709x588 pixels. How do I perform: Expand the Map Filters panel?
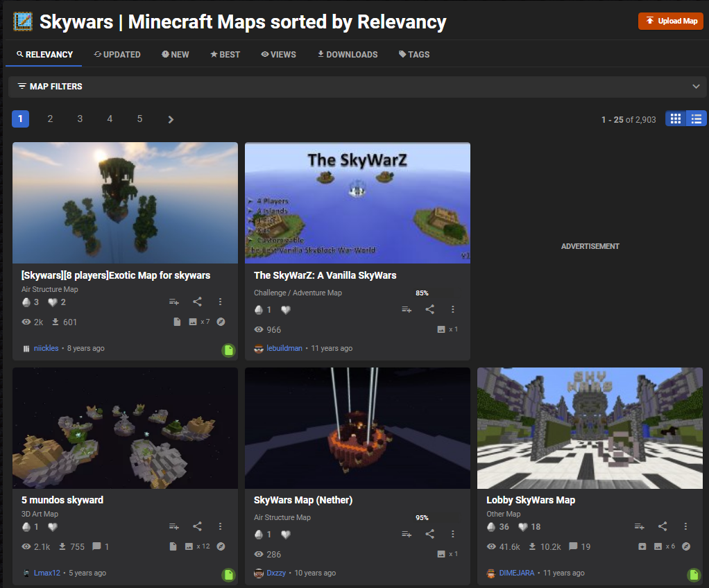(x=357, y=86)
